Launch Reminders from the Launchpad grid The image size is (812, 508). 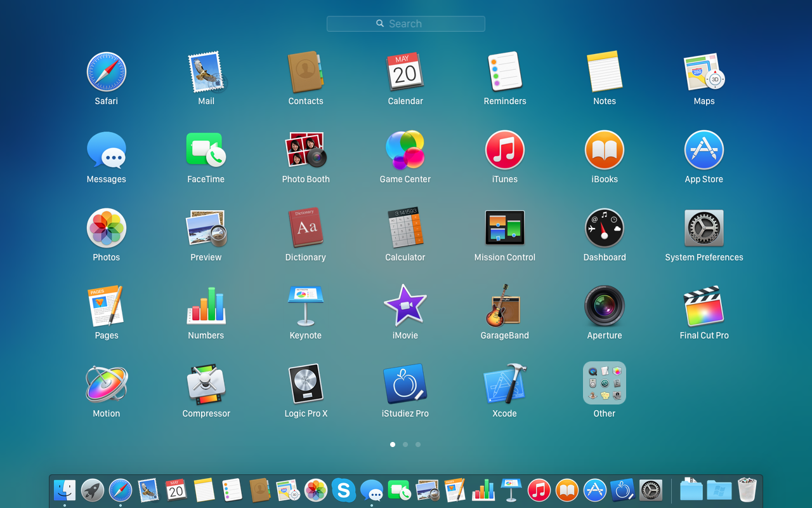pos(505,72)
